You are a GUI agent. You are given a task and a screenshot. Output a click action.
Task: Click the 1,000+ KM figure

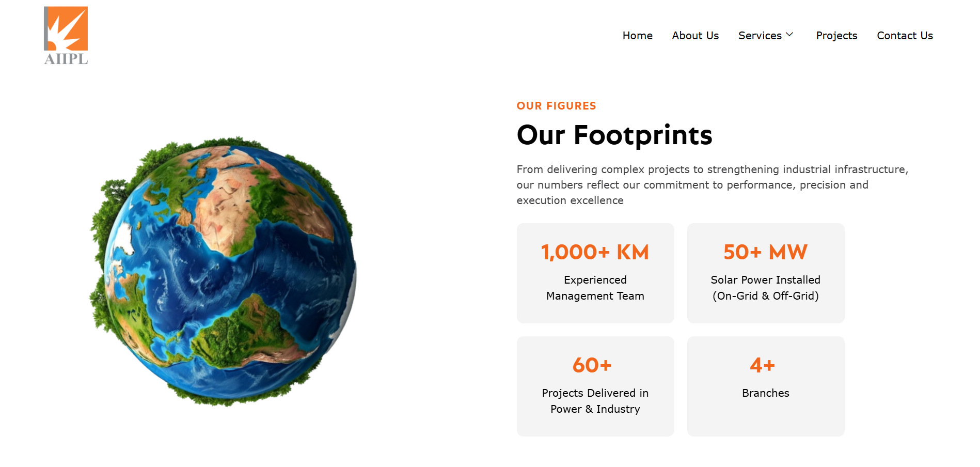tap(595, 252)
